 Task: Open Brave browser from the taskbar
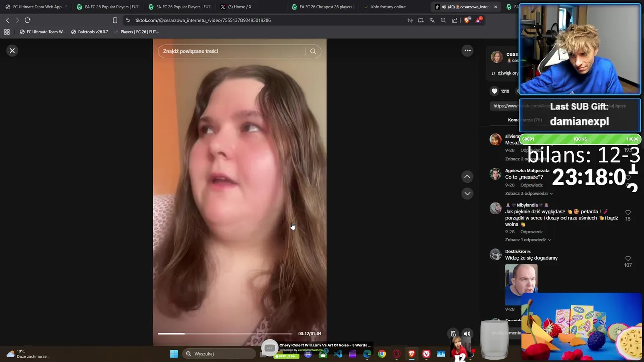pyautogui.click(x=411, y=354)
